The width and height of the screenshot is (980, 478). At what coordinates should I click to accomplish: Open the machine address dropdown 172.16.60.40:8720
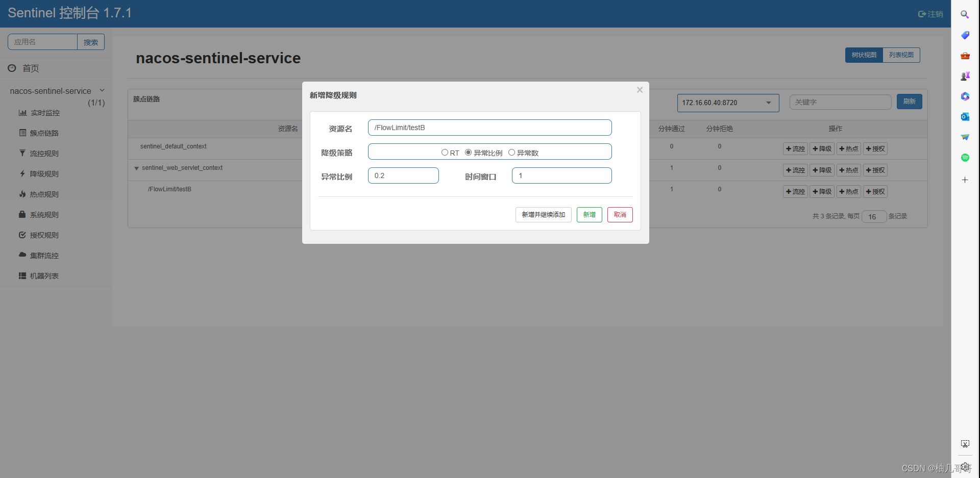[728, 103]
